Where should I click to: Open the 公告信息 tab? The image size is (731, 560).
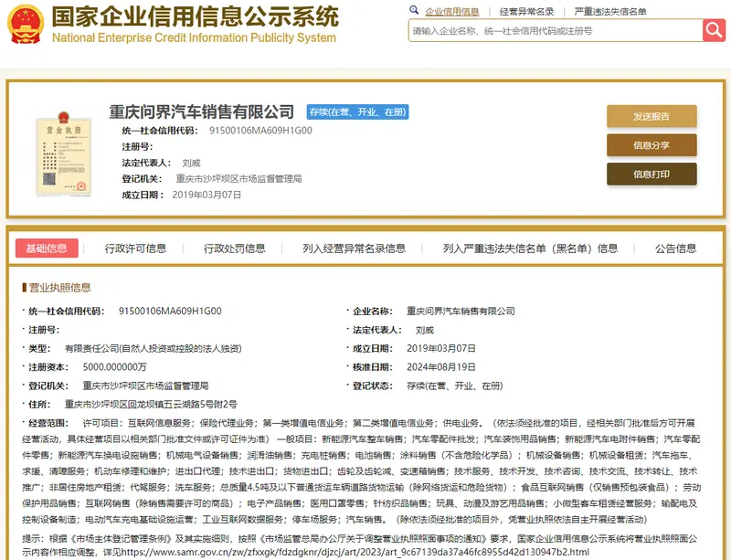tap(675, 248)
